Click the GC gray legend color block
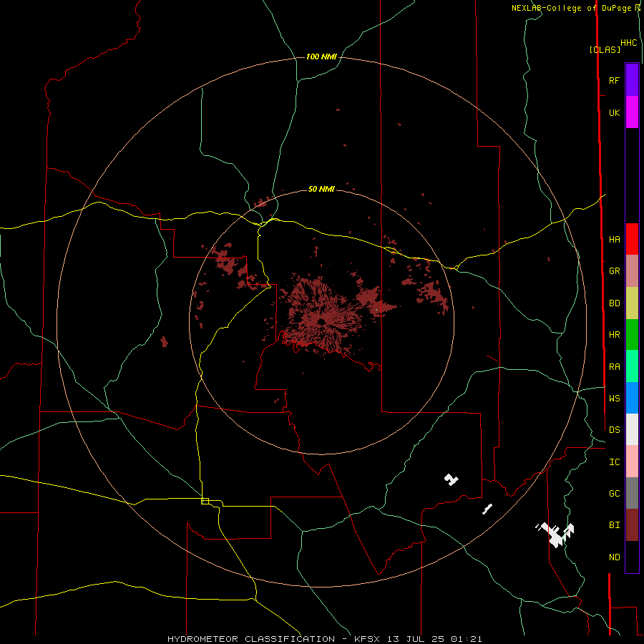Viewport: 644px width, 644px height. pyautogui.click(x=632, y=493)
